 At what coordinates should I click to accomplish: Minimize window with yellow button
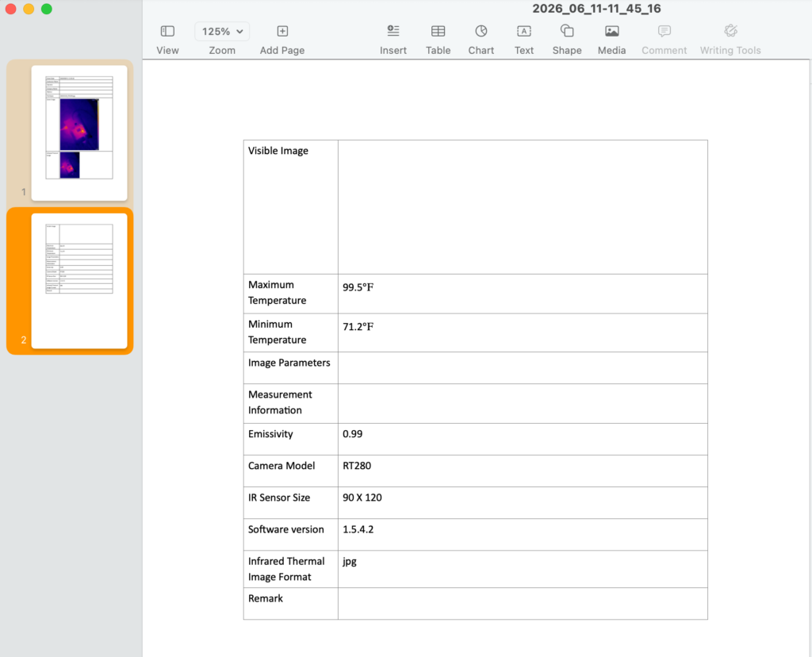click(29, 9)
